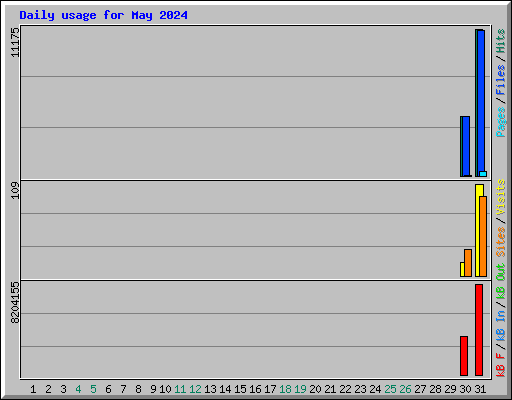Viewport: 512px width, 400px height.
Task: Click the 11175 axis value
Action: [x=15, y=42]
